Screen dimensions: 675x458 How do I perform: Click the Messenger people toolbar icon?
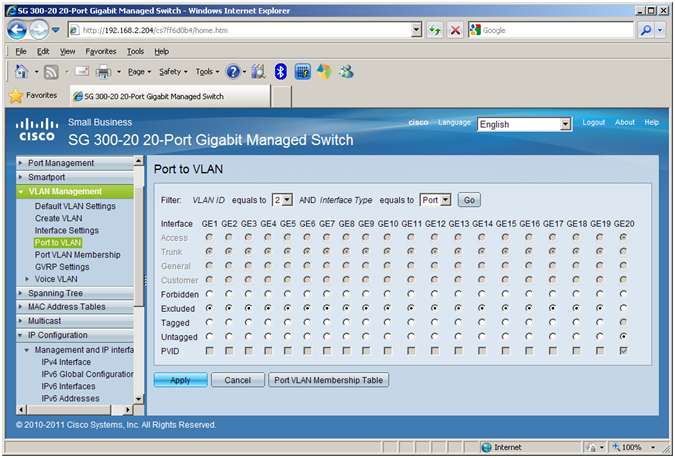click(x=346, y=71)
